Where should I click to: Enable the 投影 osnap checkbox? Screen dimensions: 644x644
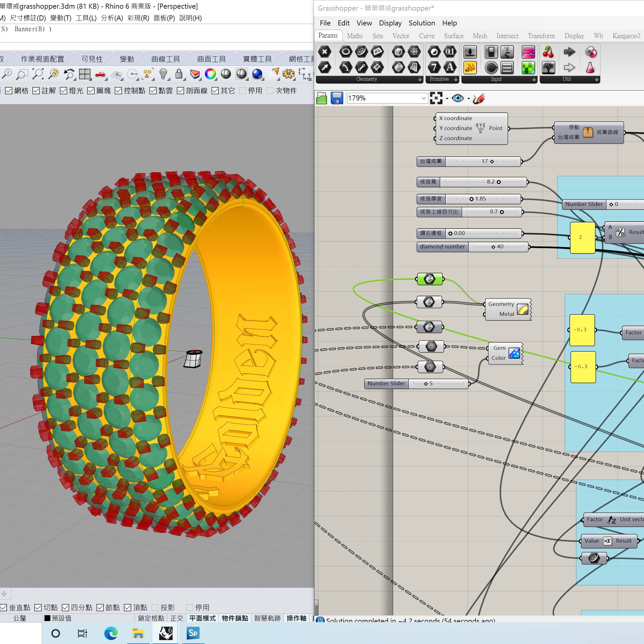155,608
